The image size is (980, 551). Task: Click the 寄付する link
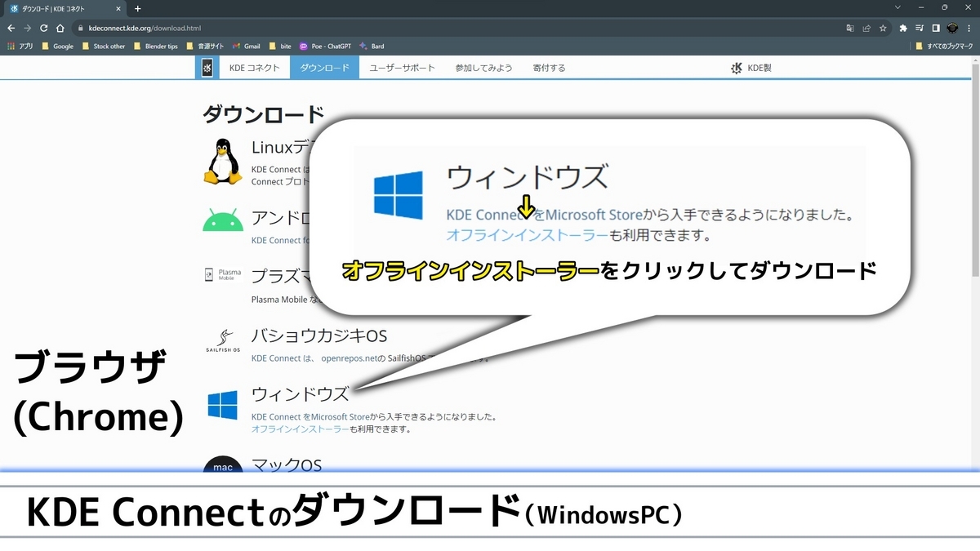pos(548,67)
